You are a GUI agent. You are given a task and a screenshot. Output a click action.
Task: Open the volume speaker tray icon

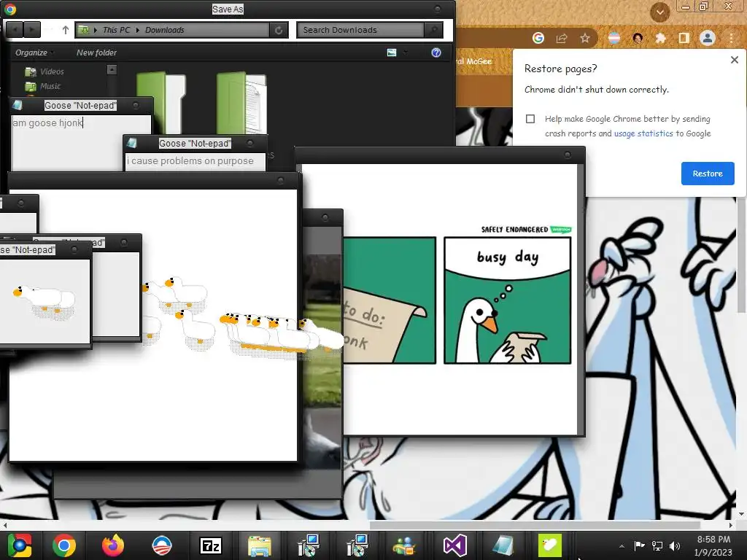click(x=674, y=545)
